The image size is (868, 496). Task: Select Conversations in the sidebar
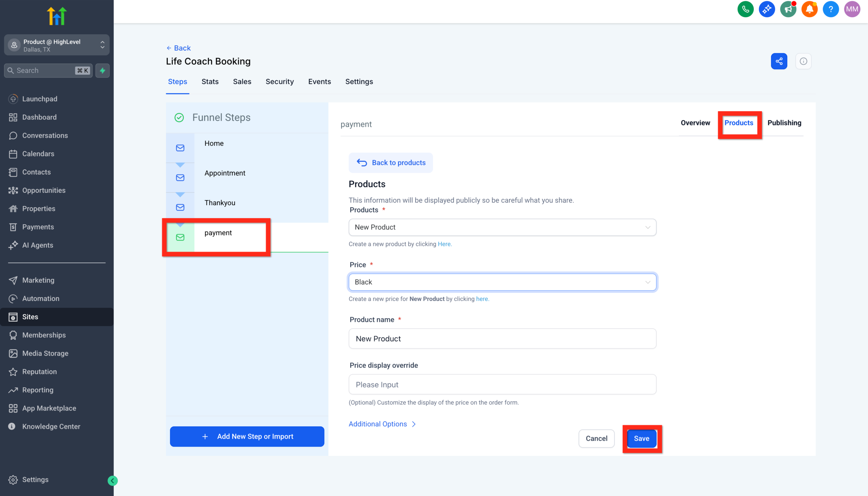(x=45, y=135)
